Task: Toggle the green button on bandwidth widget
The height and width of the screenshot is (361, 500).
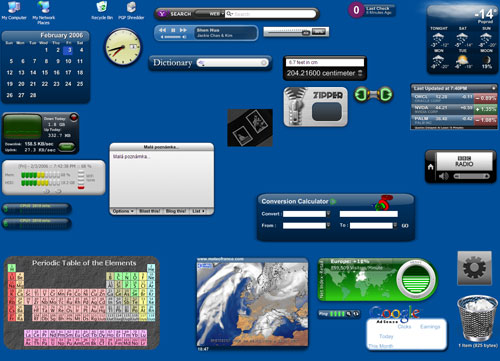Action: (66, 146)
